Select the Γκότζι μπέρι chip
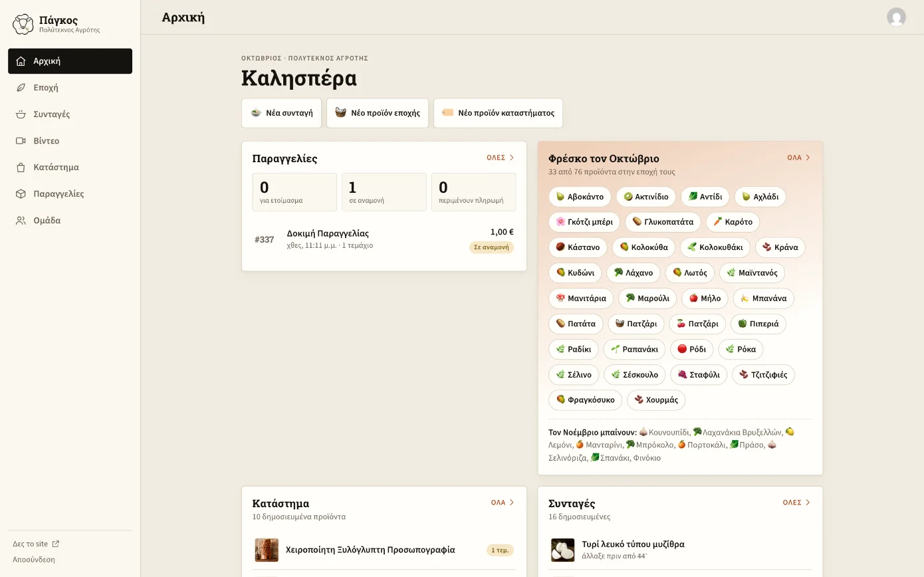The width and height of the screenshot is (924, 577). pos(584,222)
